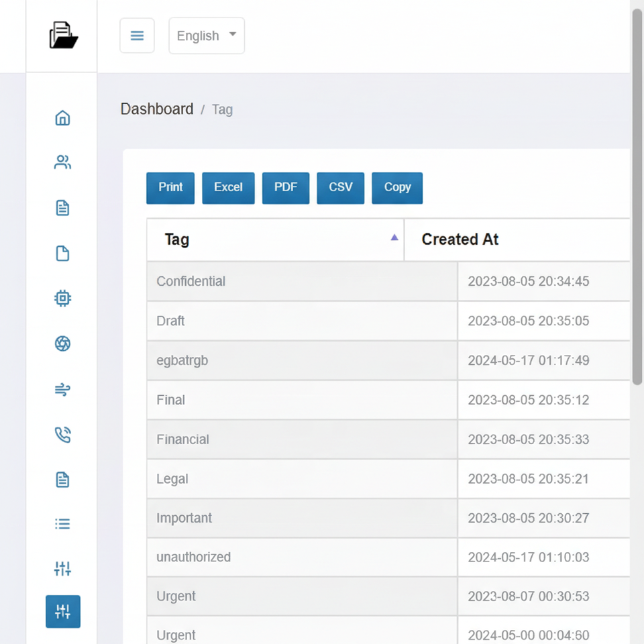This screenshot has width=644, height=644.
Task: Open the English language dropdown
Action: coord(207,36)
